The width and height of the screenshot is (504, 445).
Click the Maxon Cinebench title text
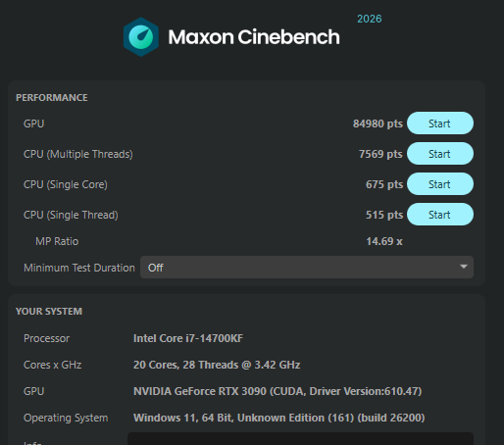pos(254,37)
